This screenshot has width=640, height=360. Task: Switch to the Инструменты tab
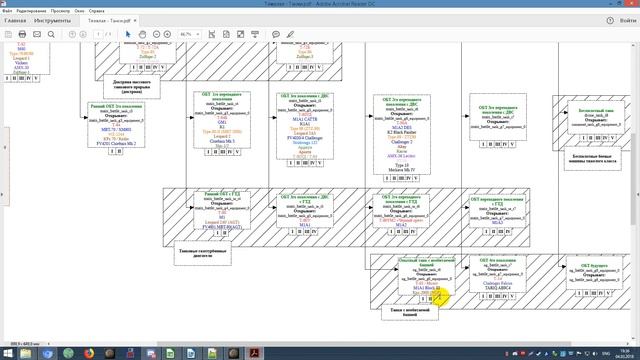point(52,20)
